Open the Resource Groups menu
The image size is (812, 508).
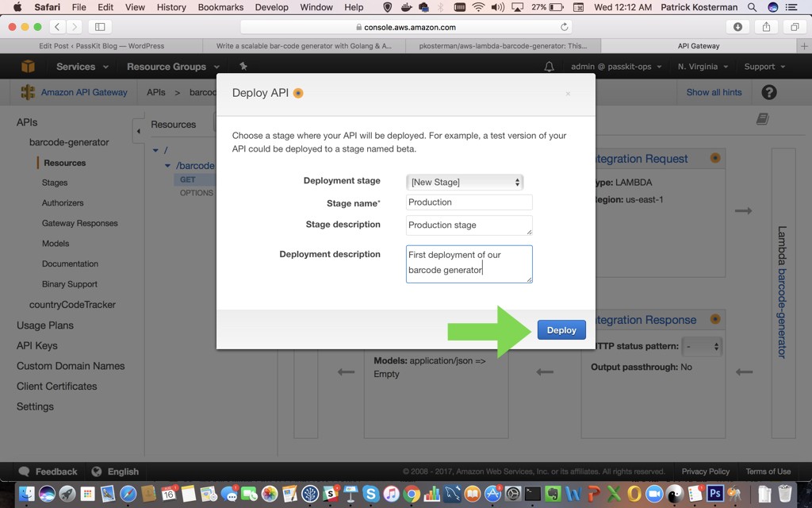click(173, 67)
